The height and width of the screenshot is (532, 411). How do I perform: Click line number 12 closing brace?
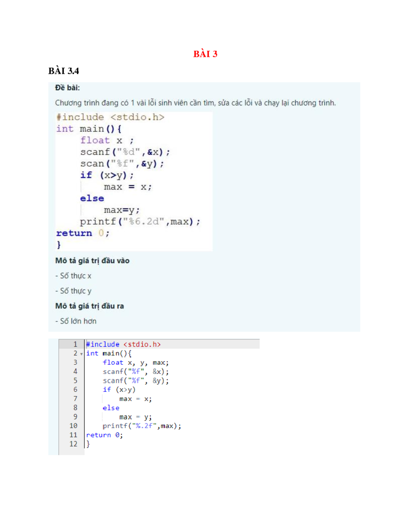[73, 444]
